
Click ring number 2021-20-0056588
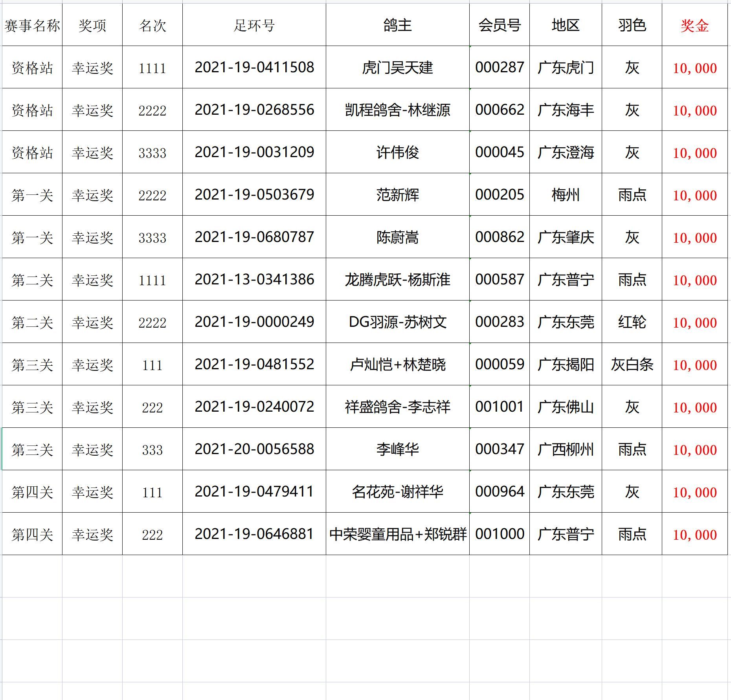(x=254, y=449)
